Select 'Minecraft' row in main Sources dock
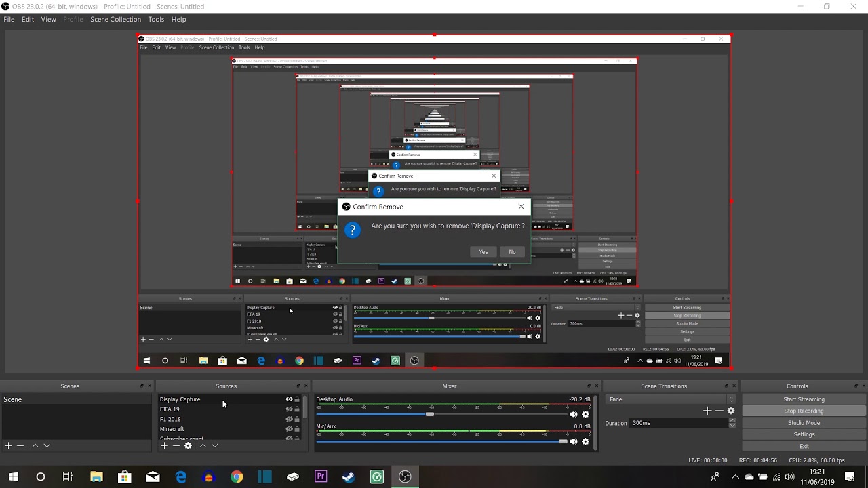The width and height of the screenshot is (868, 488). [230, 429]
